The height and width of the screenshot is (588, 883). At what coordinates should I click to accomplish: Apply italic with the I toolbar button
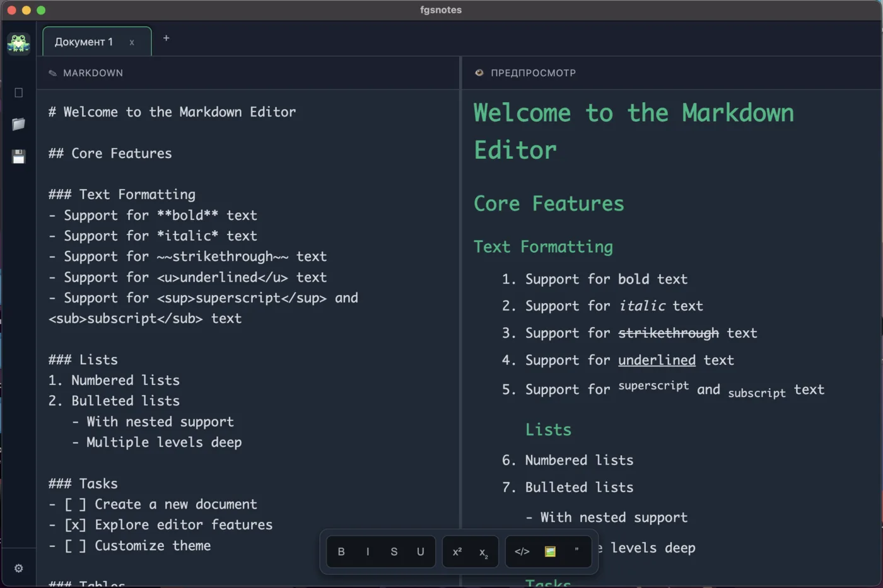pyautogui.click(x=368, y=551)
